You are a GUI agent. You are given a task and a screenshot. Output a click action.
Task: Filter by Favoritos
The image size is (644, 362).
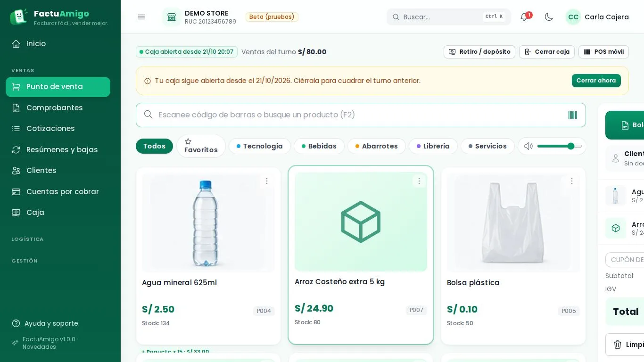coord(201,146)
